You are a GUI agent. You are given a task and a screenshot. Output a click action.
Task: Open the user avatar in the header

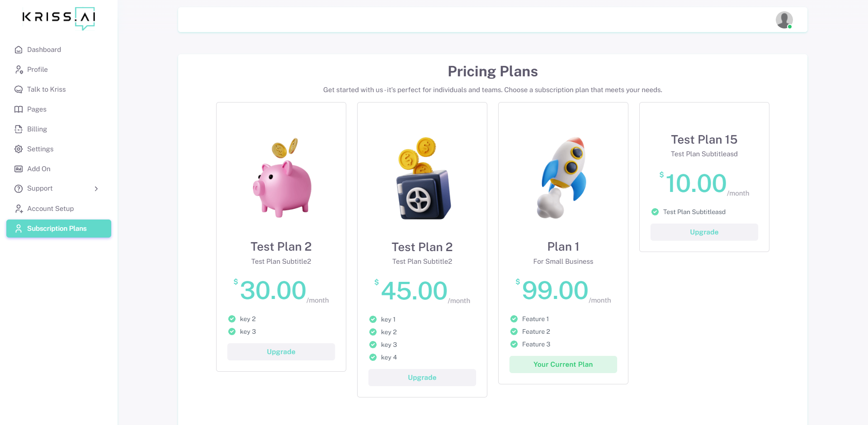click(784, 20)
